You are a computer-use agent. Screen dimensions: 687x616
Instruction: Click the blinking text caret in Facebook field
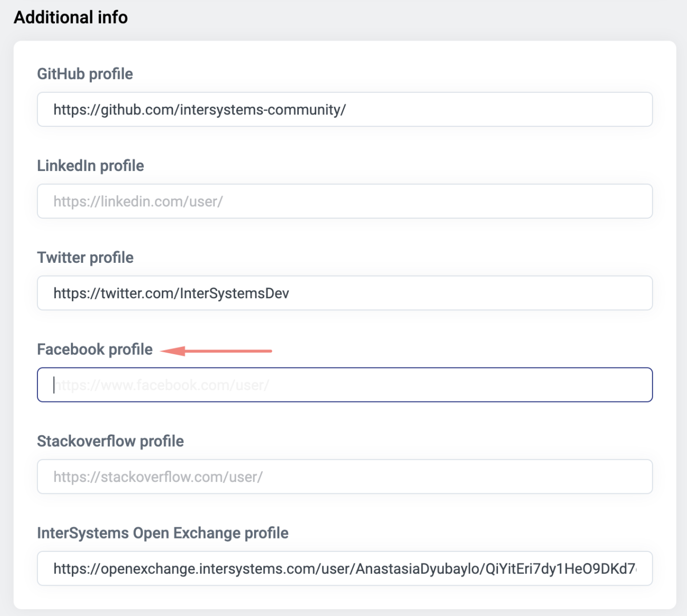coord(54,385)
